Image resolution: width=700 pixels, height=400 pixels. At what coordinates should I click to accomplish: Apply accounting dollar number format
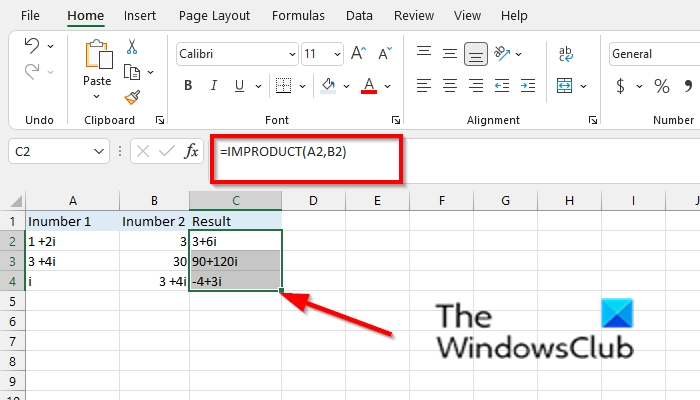pyautogui.click(x=620, y=86)
